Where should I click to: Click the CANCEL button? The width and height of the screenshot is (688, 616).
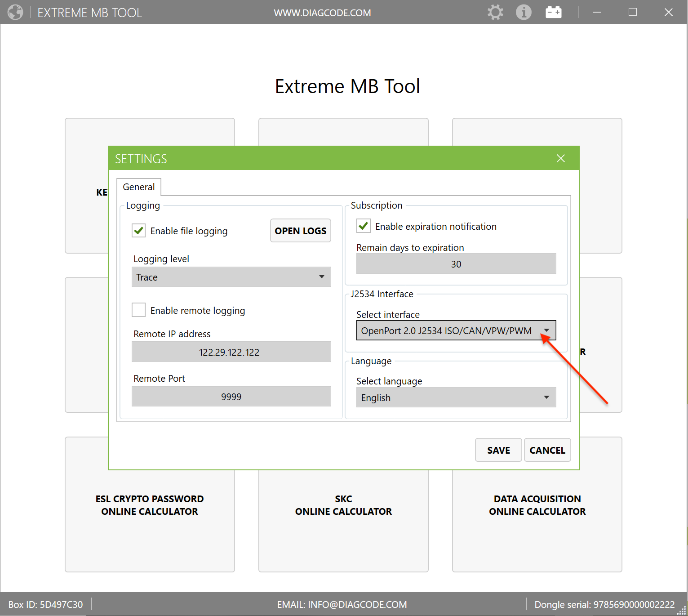click(547, 450)
